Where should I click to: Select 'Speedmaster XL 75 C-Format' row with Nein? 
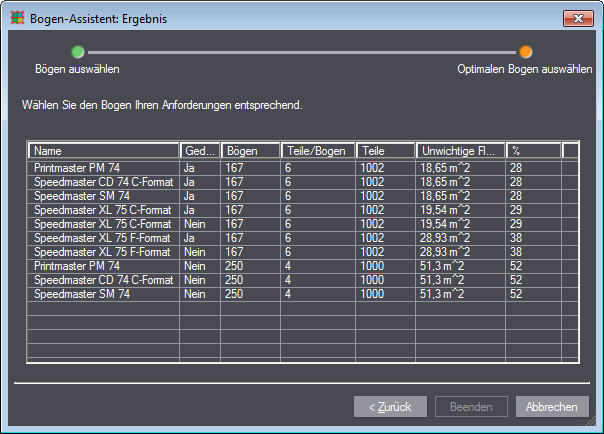tap(303, 224)
